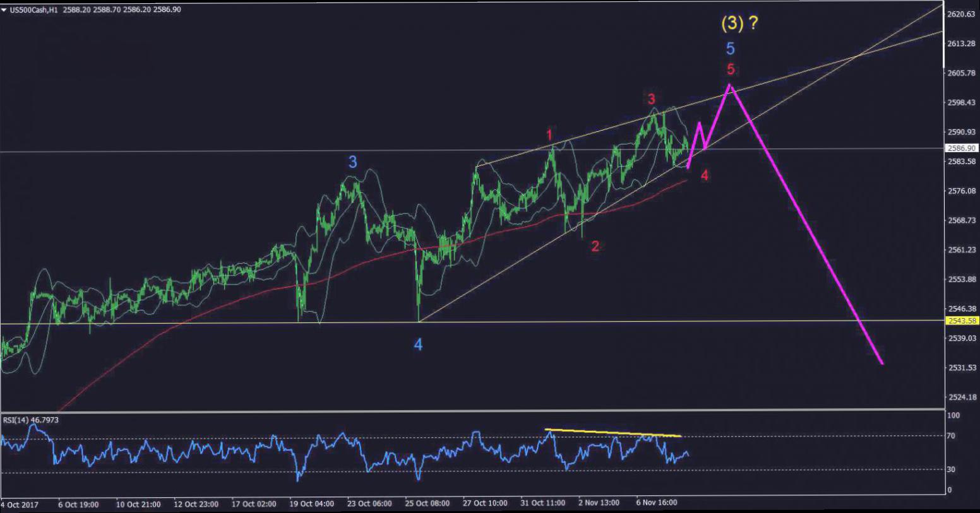Open the dropdown arrow beside US500Cash,H1
The width and height of the screenshot is (980, 513).
pos(4,9)
